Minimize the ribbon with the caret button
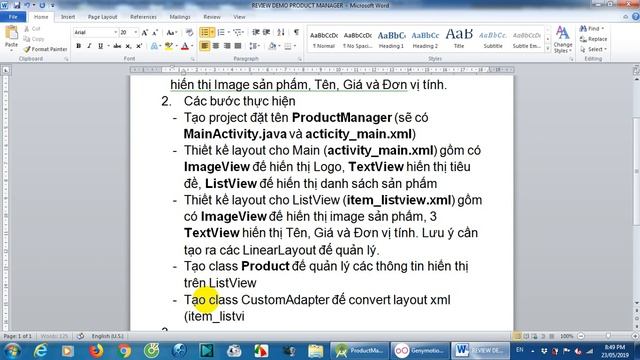The width and height of the screenshot is (640, 360). [625, 17]
